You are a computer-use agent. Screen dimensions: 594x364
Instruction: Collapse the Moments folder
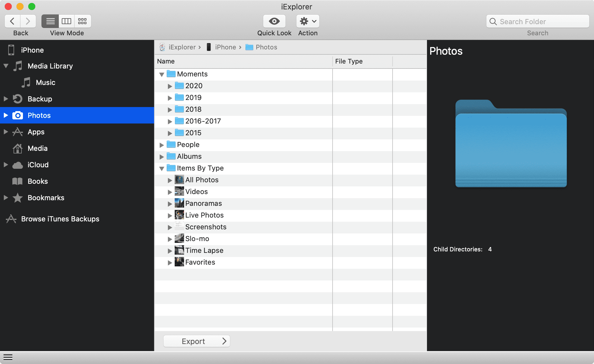point(162,74)
